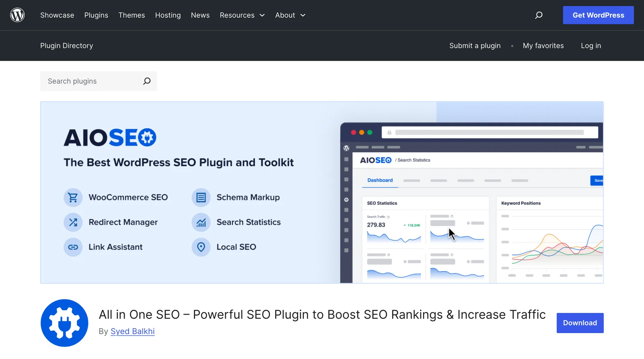Click the Plugin Directory link
The height and width of the screenshot is (359, 644).
click(66, 46)
